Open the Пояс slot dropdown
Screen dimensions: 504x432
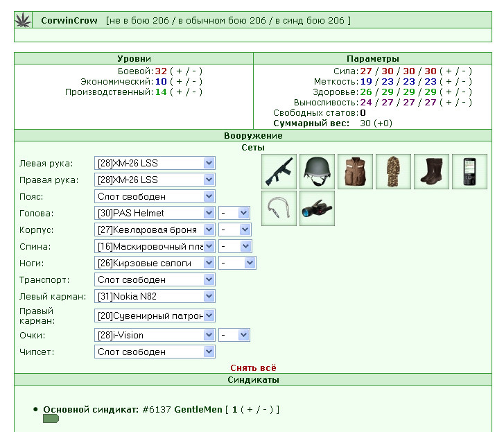click(155, 196)
